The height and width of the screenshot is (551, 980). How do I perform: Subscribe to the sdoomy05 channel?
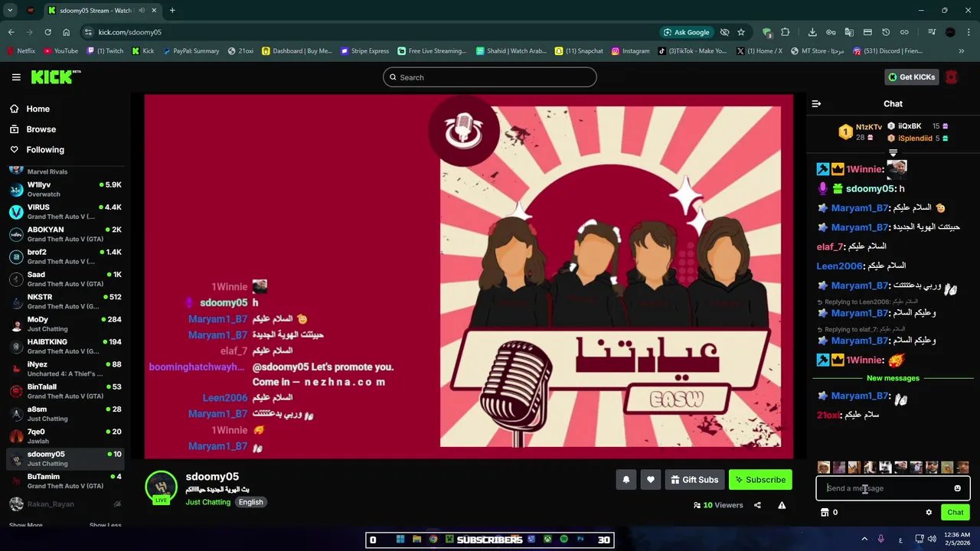[x=760, y=480]
